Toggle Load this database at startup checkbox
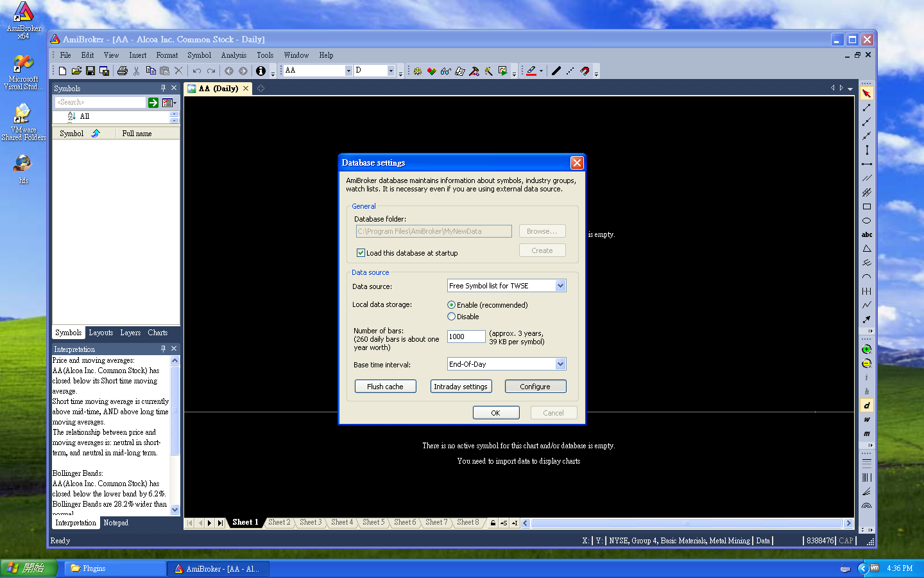 [x=361, y=253]
